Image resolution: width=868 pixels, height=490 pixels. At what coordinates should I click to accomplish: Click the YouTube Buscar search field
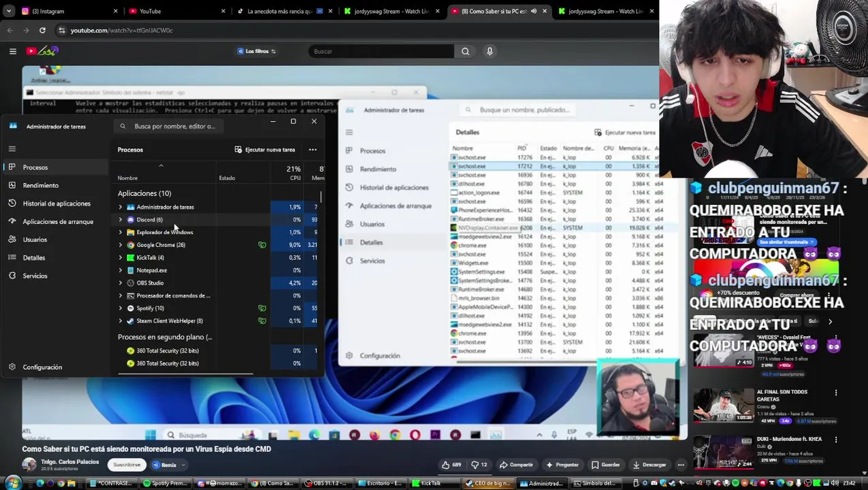380,51
